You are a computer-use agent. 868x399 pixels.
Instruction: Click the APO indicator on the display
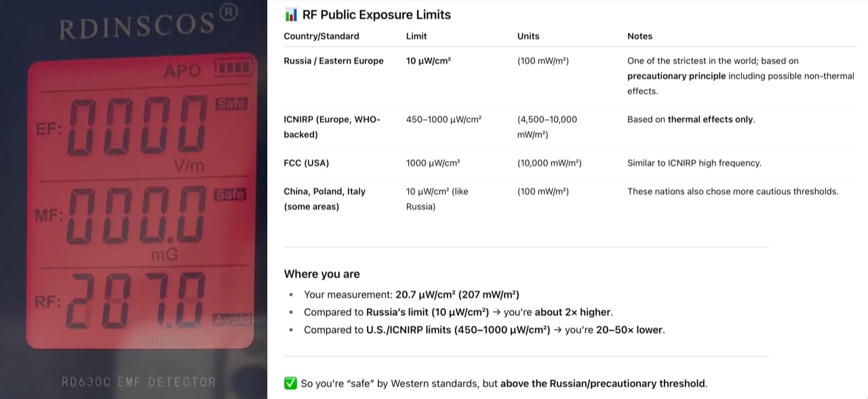pos(182,71)
